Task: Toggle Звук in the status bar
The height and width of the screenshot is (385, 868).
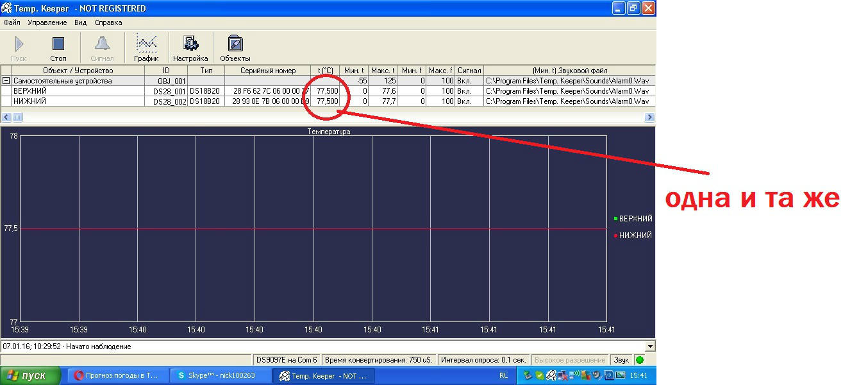Action: (x=621, y=360)
